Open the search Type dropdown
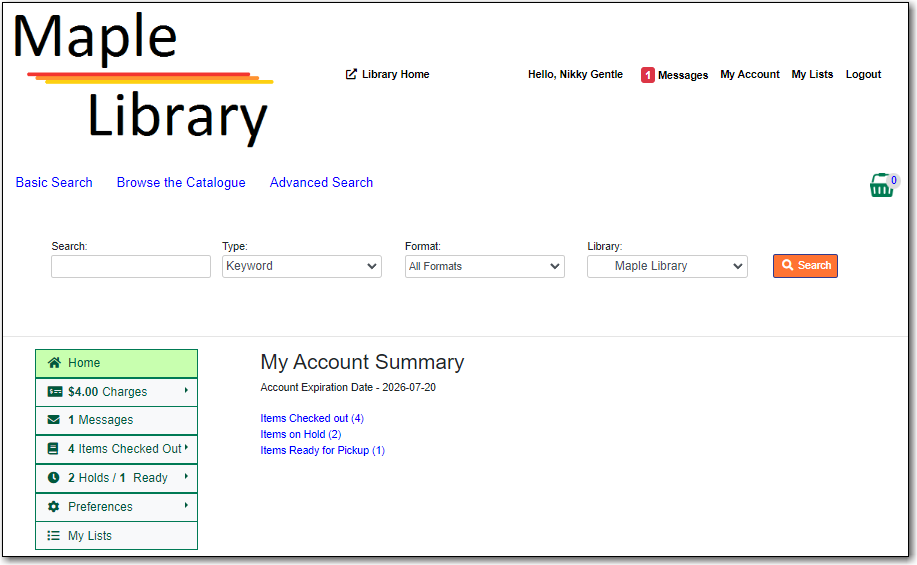Screen dimensions: 917x565 [x=301, y=266]
